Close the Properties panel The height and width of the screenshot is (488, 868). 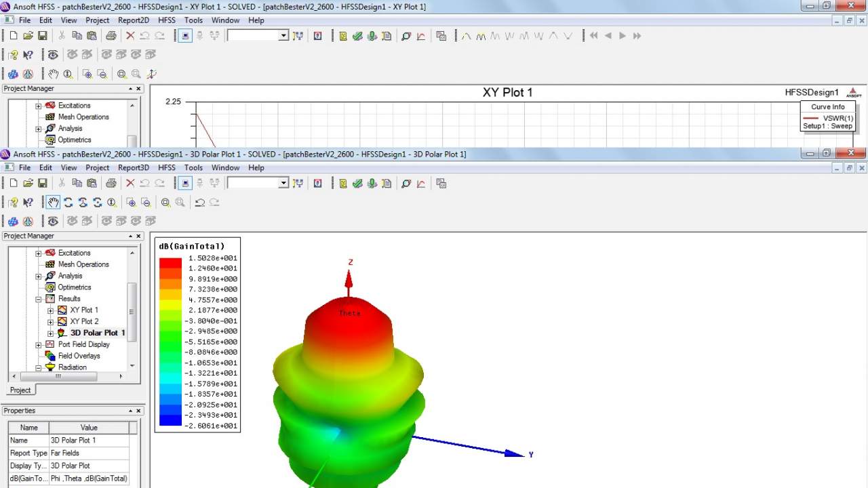pyautogui.click(x=138, y=411)
